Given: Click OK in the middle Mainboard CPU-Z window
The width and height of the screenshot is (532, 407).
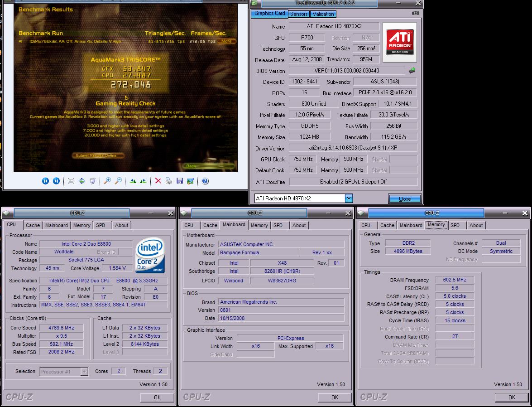Looking at the screenshot, I should pos(335,397).
